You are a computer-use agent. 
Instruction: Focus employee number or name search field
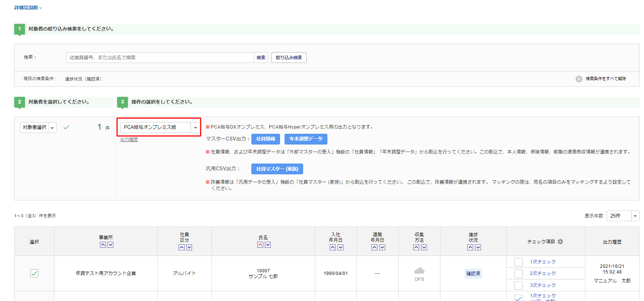point(160,58)
